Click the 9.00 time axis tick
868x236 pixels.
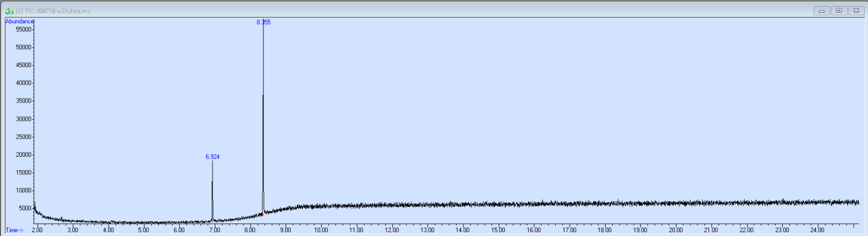point(285,229)
